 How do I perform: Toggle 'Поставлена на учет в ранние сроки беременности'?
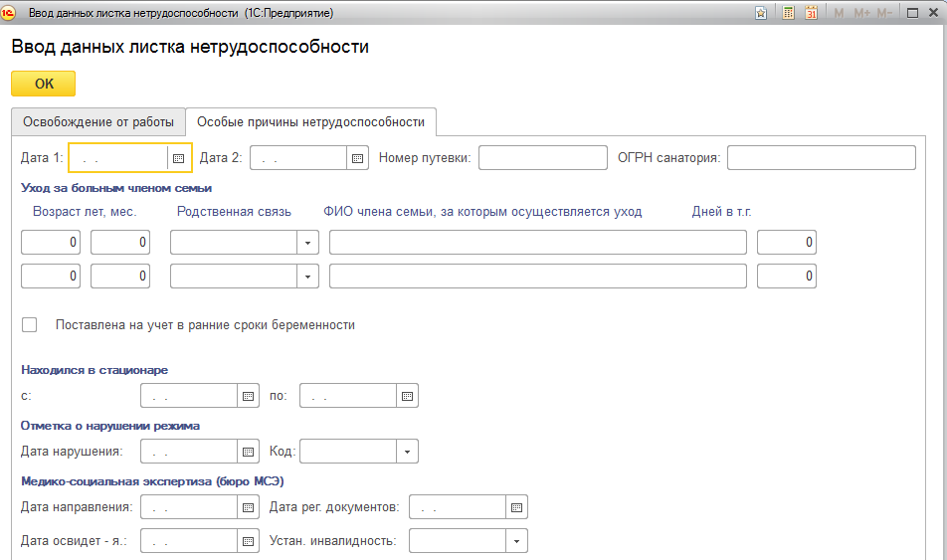pos(29,325)
